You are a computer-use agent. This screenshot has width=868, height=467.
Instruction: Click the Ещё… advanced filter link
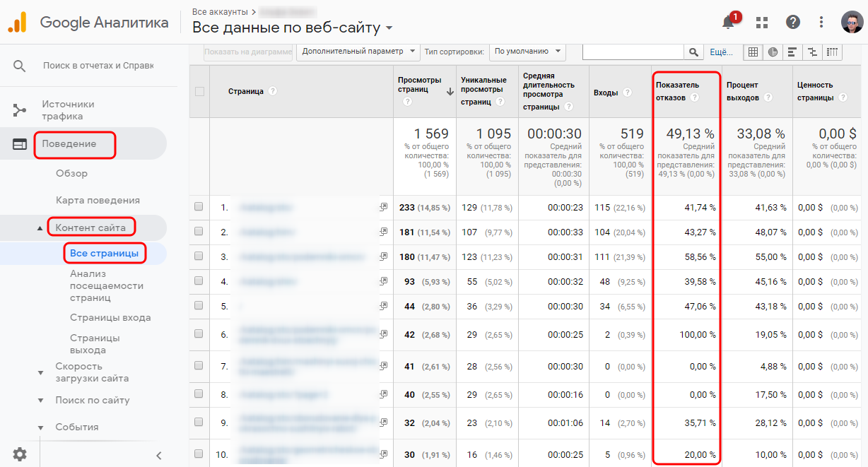721,52
